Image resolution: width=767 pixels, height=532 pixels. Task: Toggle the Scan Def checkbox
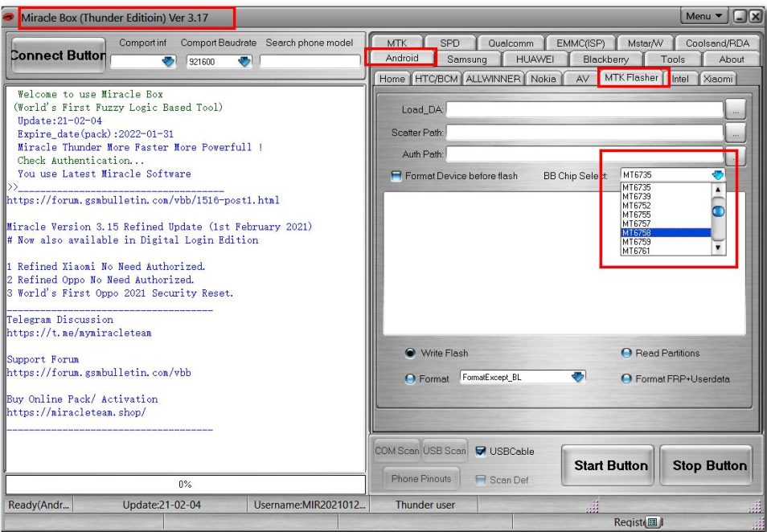tap(480, 481)
